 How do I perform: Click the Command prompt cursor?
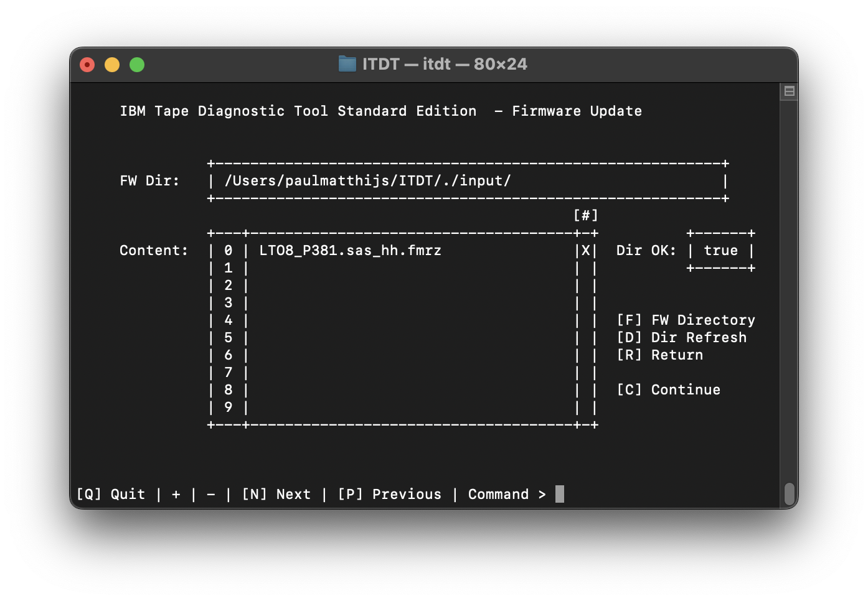pyautogui.click(x=559, y=495)
